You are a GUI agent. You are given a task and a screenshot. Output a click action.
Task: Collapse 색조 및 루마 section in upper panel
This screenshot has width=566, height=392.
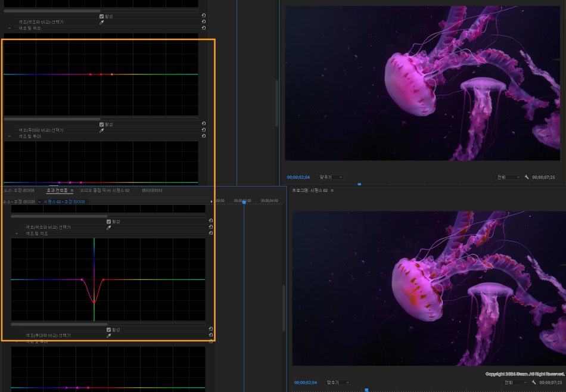click(x=10, y=136)
